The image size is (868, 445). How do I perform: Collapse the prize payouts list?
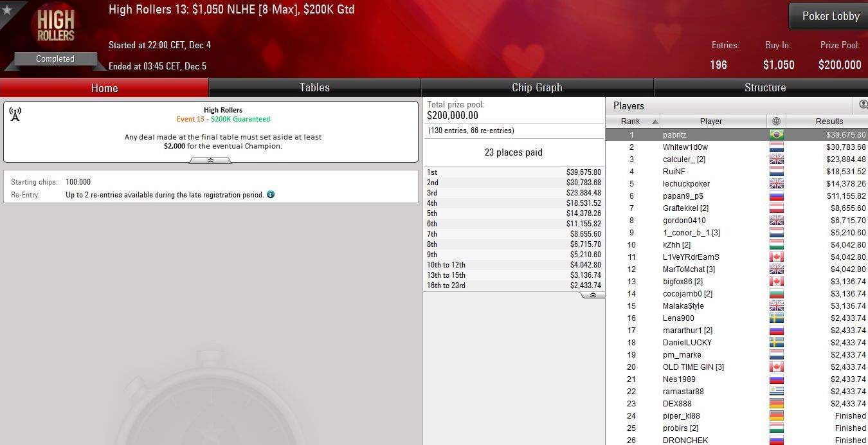click(x=592, y=295)
